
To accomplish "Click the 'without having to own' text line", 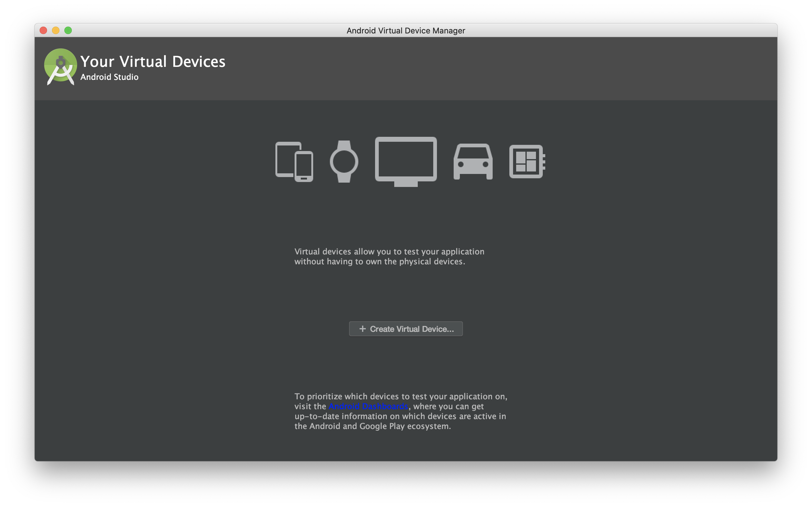I will point(379,262).
